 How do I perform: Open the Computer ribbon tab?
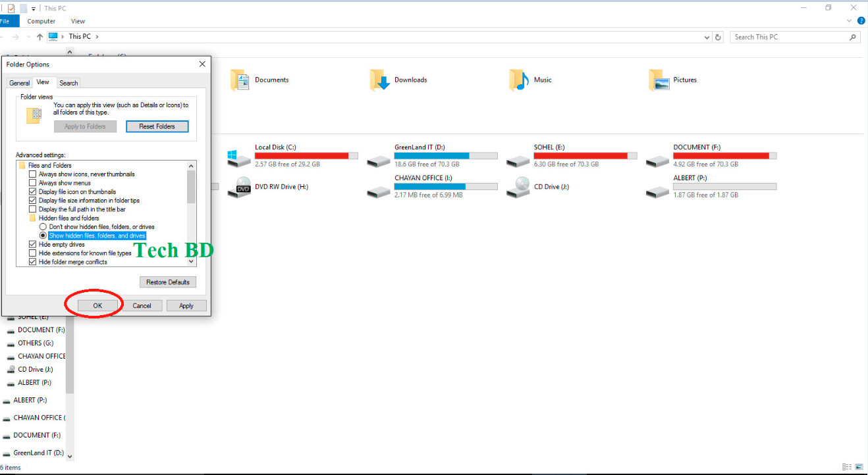[x=41, y=21]
